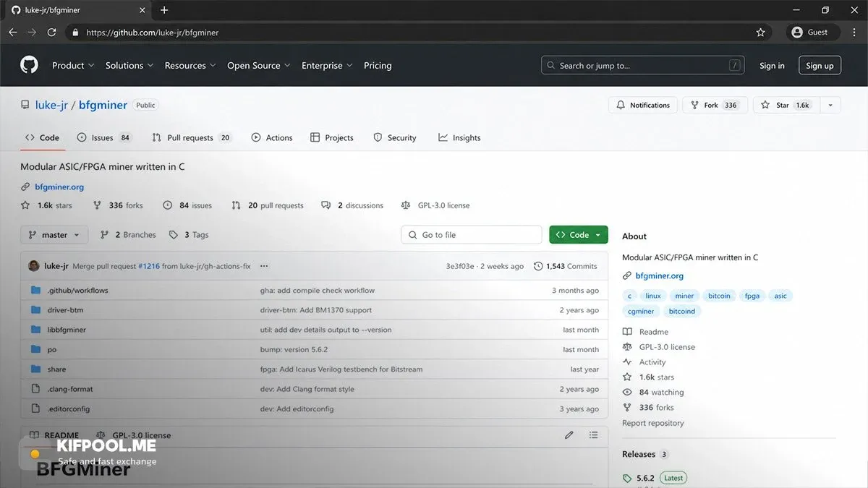Select the cgminer topic tag
The image size is (868, 488).
tap(641, 311)
